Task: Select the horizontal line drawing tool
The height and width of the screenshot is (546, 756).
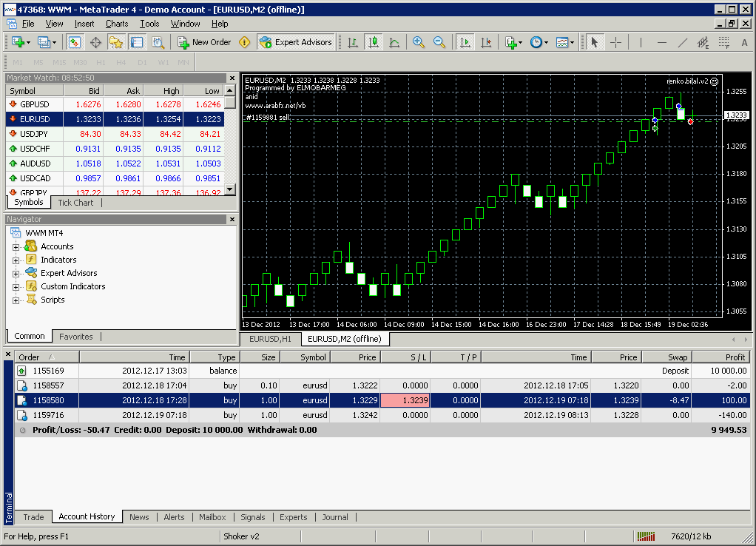Action: [x=662, y=42]
